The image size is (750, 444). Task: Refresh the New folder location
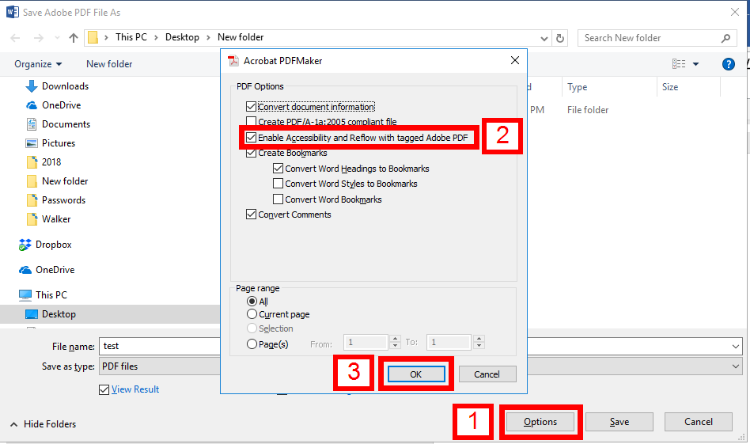(560, 38)
